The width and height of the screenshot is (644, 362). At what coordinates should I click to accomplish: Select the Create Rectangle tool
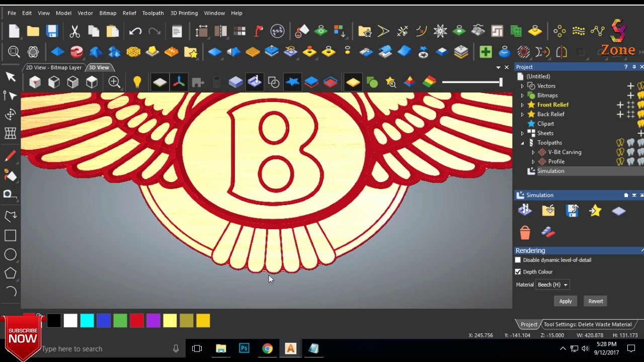[x=10, y=236]
